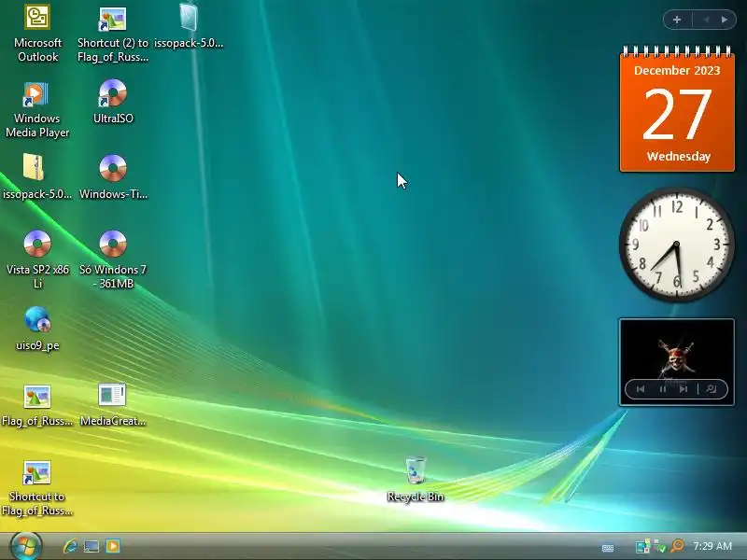Click the sidebar next page arrow
The width and height of the screenshot is (747, 560).
pos(725,20)
